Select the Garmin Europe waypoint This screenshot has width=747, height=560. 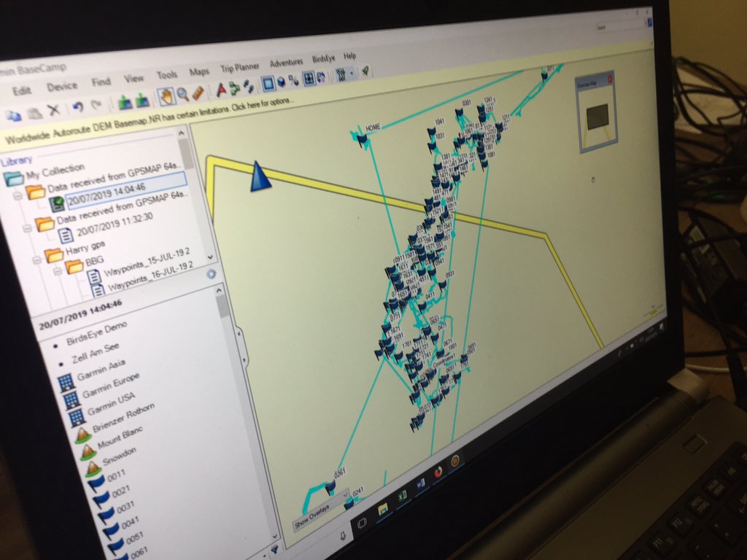pos(111,385)
